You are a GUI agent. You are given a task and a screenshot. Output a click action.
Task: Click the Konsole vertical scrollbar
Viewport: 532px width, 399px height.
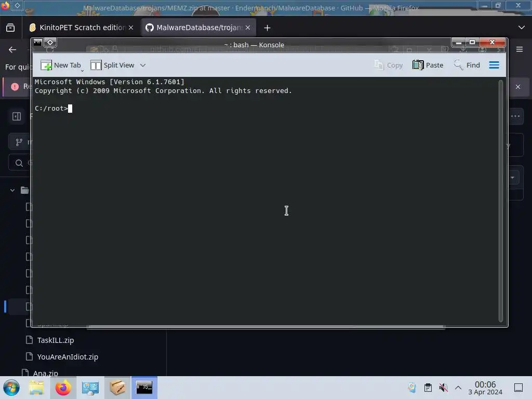point(500,201)
